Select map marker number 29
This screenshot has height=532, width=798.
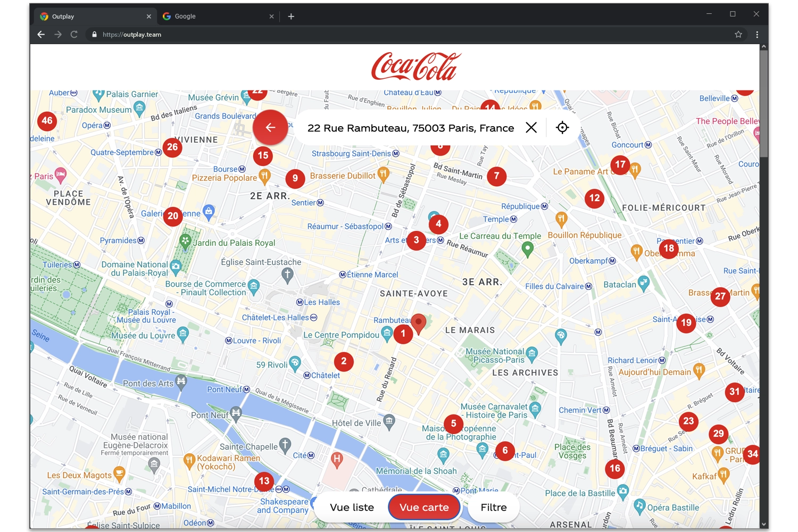click(718, 434)
